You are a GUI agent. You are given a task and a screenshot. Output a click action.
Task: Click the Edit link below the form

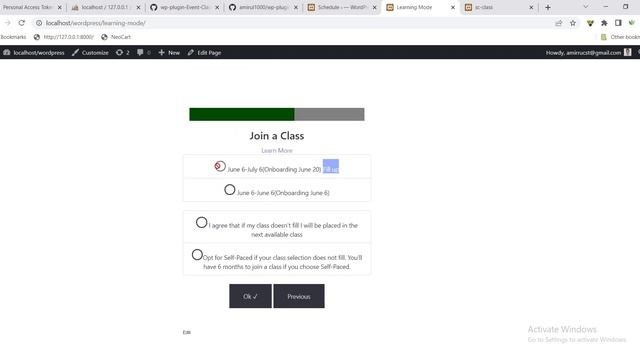pos(187,332)
